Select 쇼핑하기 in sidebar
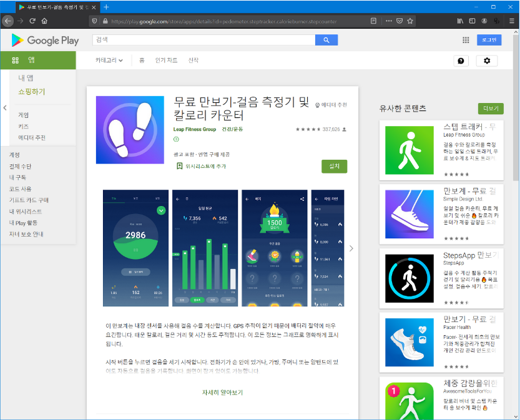Screen dimensions: 520x420 pyautogui.click(x=31, y=92)
